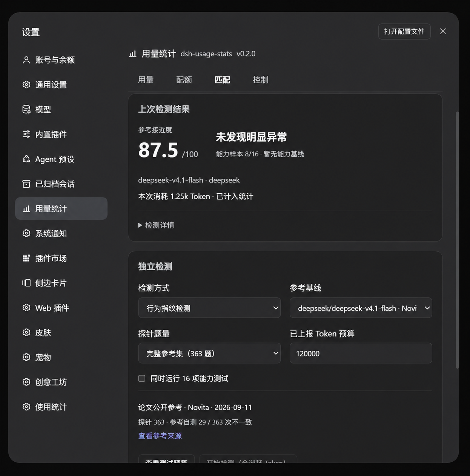Open the 参考基线 deepseek-v4.1-flash dropdown

coord(361,308)
